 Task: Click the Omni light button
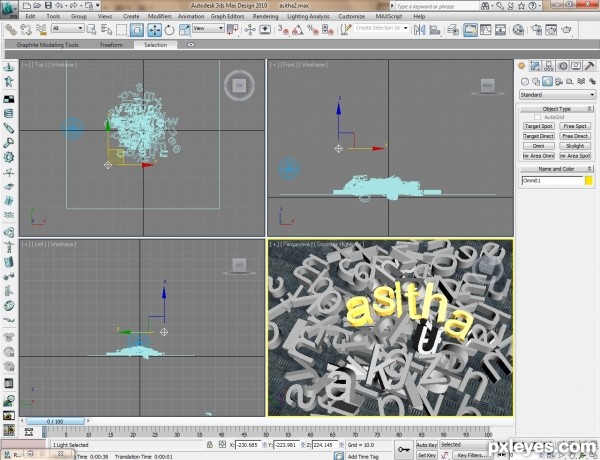pos(538,146)
